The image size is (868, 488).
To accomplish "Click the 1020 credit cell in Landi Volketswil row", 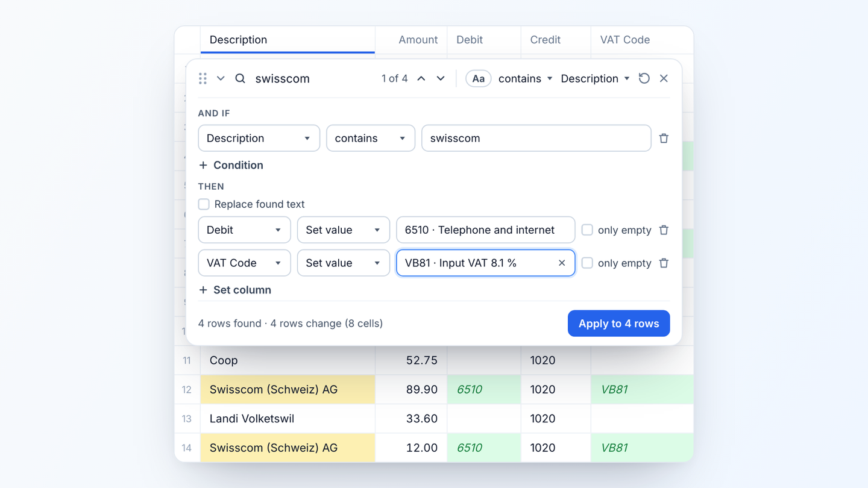I will coord(556,419).
